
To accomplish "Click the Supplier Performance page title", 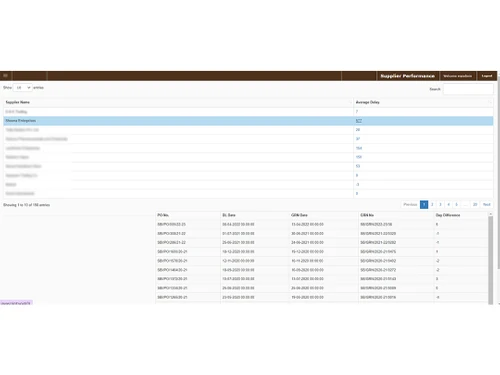I will click(x=408, y=76).
